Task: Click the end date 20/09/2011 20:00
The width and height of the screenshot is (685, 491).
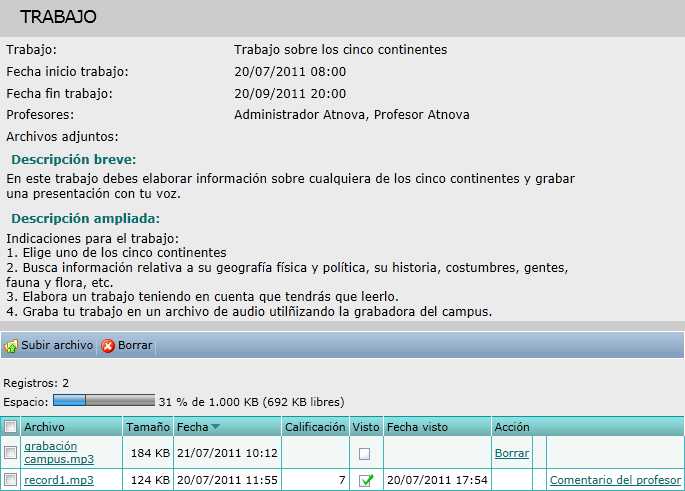Action: tap(290, 93)
